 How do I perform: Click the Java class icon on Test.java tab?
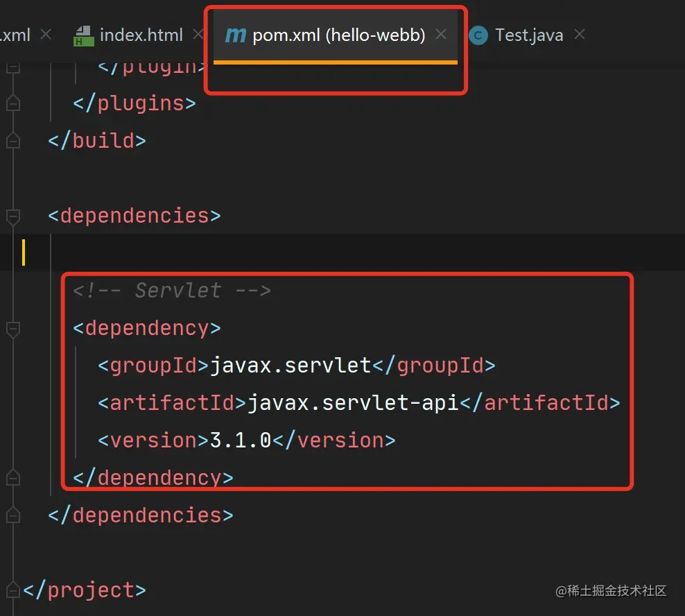[478, 35]
